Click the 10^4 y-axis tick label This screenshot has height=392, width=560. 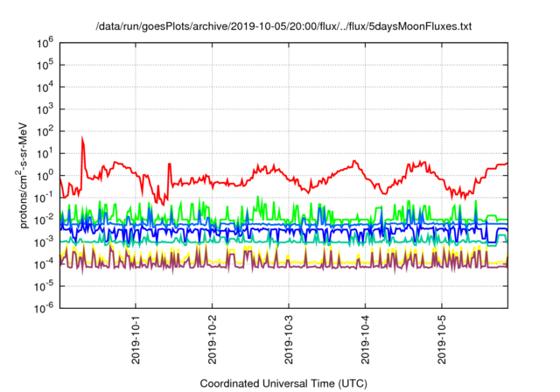click(45, 87)
